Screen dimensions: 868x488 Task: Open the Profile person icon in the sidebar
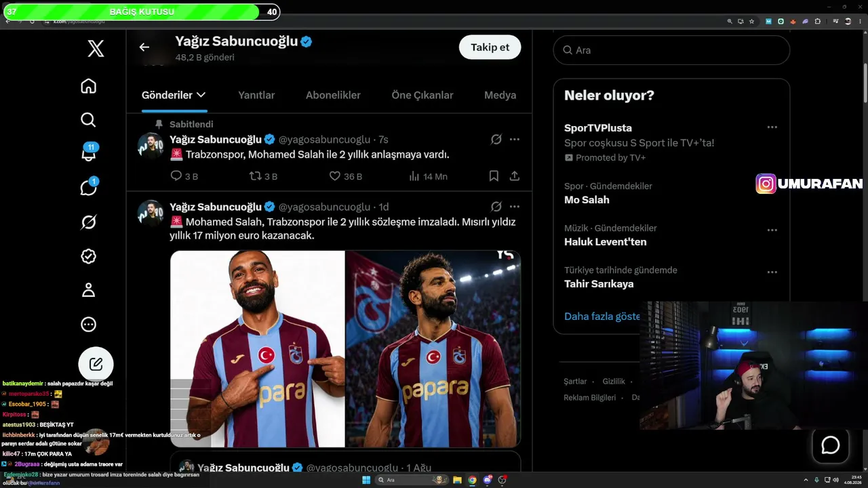pyautogui.click(x=88, y=290)
